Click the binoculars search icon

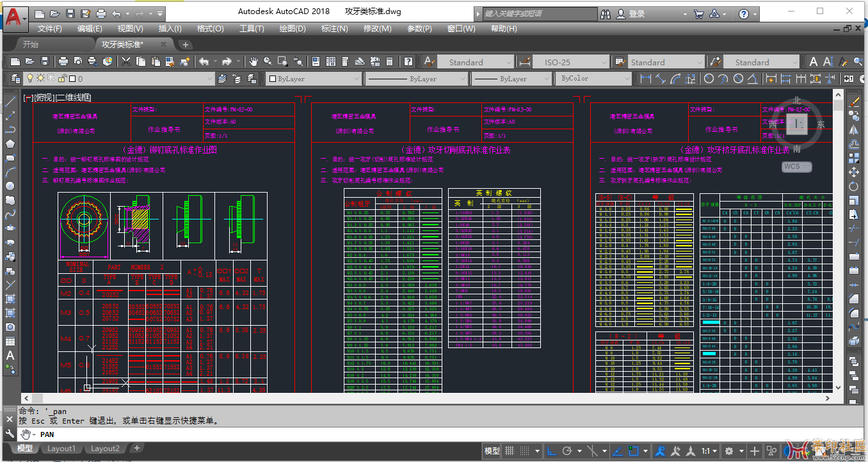pos(606,13)
